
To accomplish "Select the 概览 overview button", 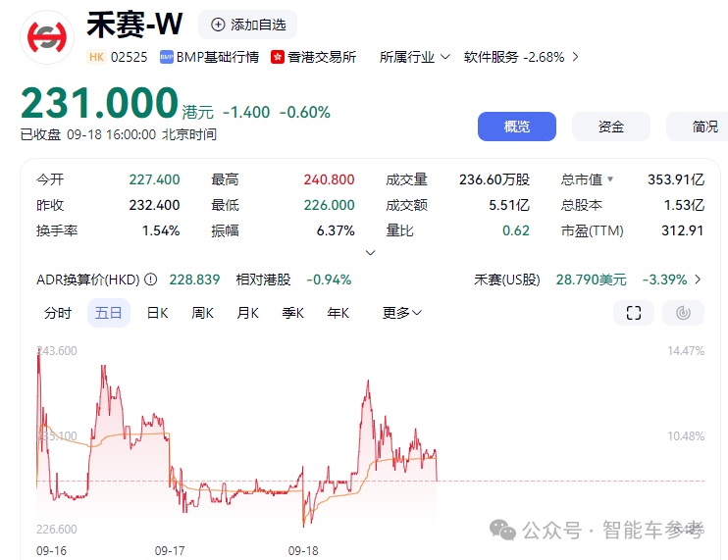I will tap(516, 127).
